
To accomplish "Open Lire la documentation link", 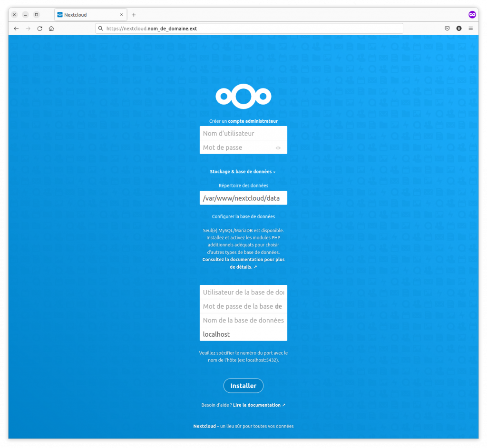I will (259, 405).
